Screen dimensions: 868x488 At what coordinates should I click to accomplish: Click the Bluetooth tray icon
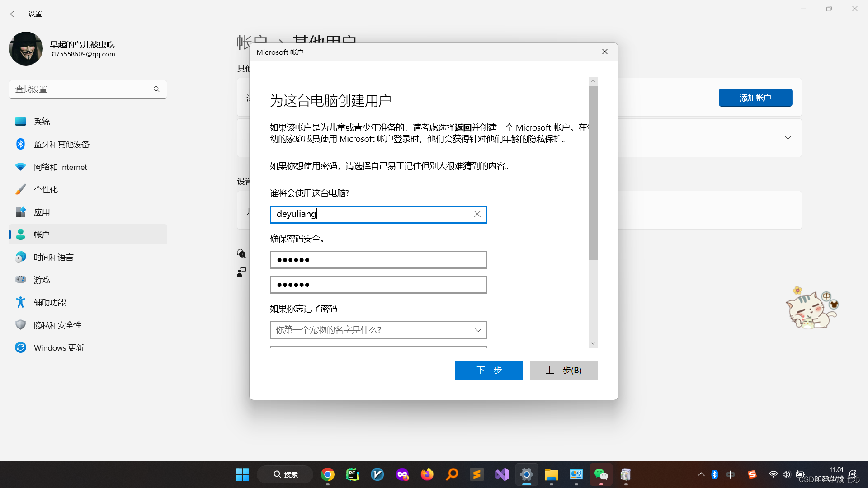coord(715,474)
